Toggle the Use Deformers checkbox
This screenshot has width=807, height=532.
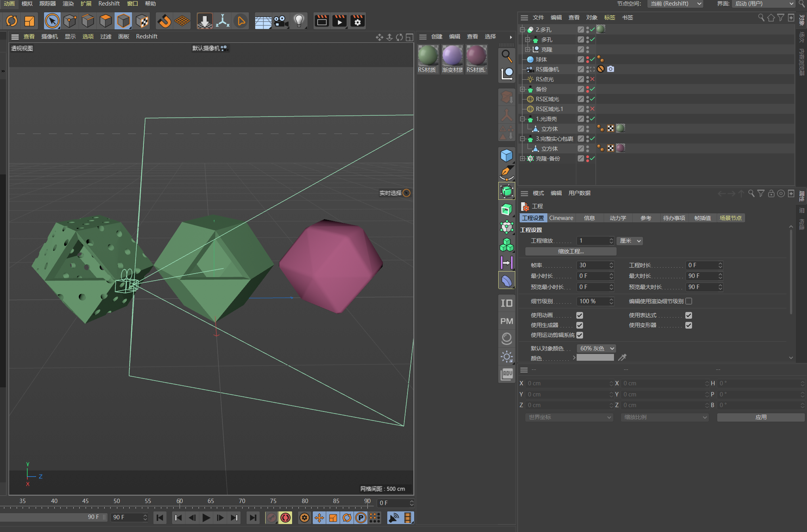(688, 325)
